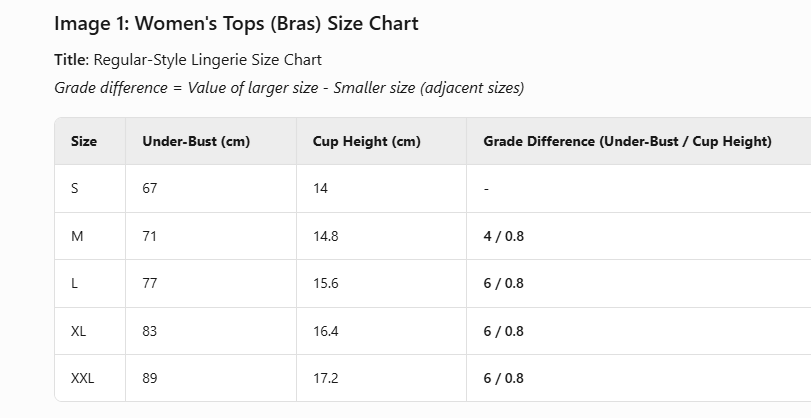Click the 'XXL' size cell
Viewport: 811px width, 418px height.
click(x=82, y=379)
